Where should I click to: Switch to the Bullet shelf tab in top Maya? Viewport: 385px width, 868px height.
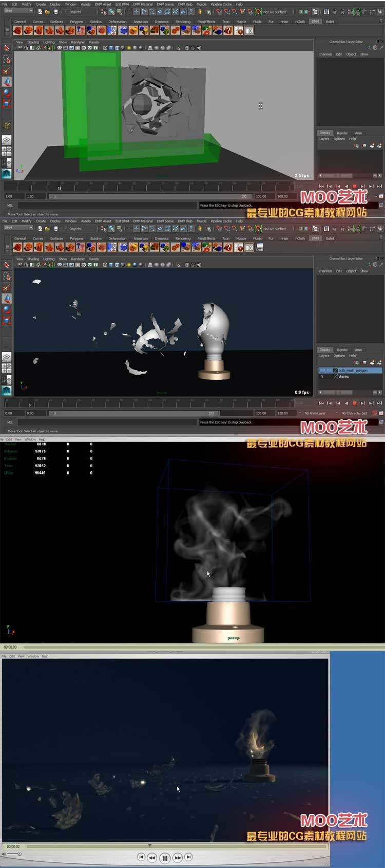[x=330, y=22]
